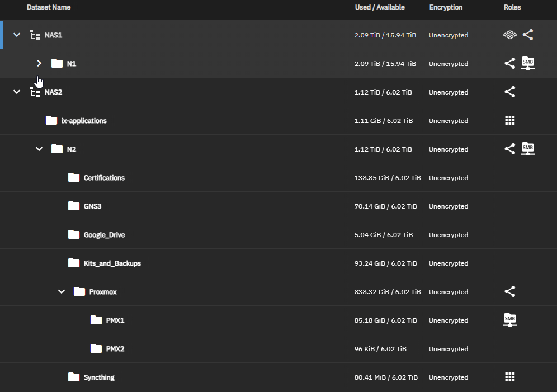Click the share role icon on N1 row
557x392 pixels.
point(510,63)
